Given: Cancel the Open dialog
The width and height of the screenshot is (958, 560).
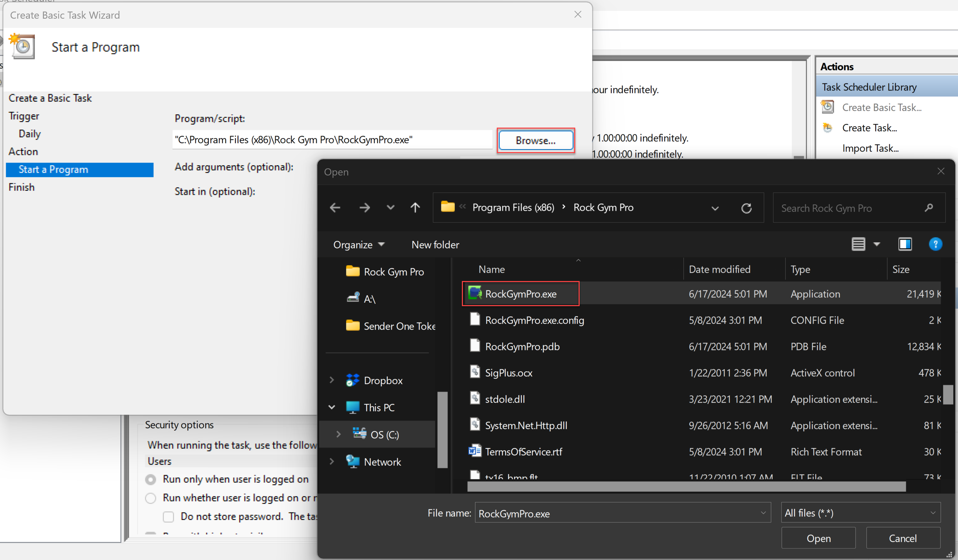Looking at the screenshot, I should [x=903, y=538].
